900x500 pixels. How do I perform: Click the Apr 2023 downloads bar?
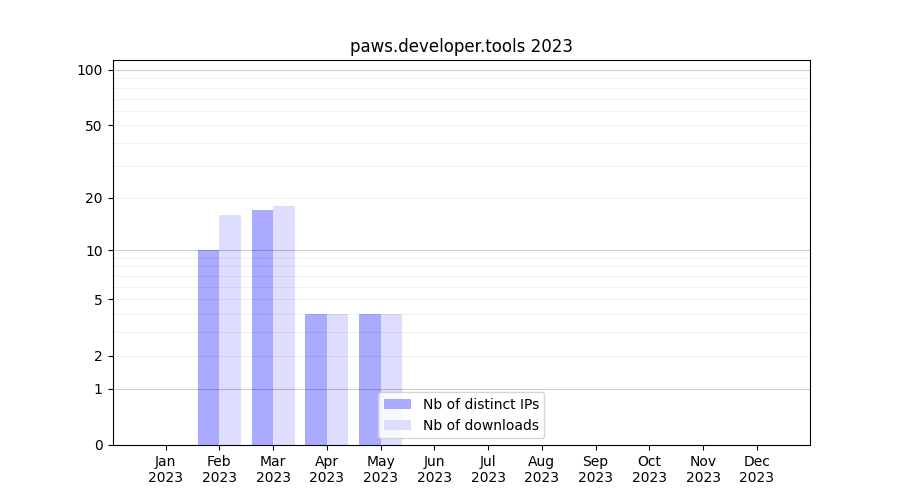click(x=337, y=379)
